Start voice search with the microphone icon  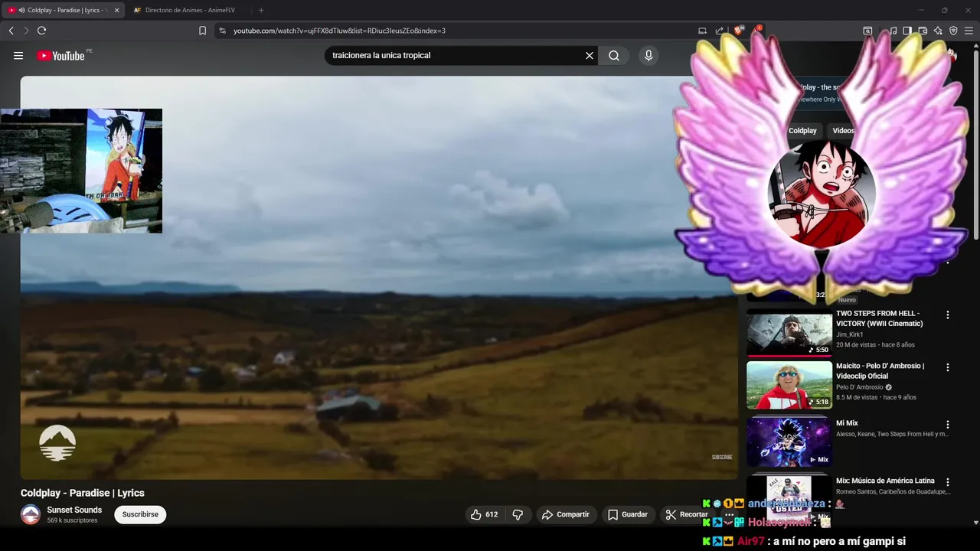coord(648,56)
